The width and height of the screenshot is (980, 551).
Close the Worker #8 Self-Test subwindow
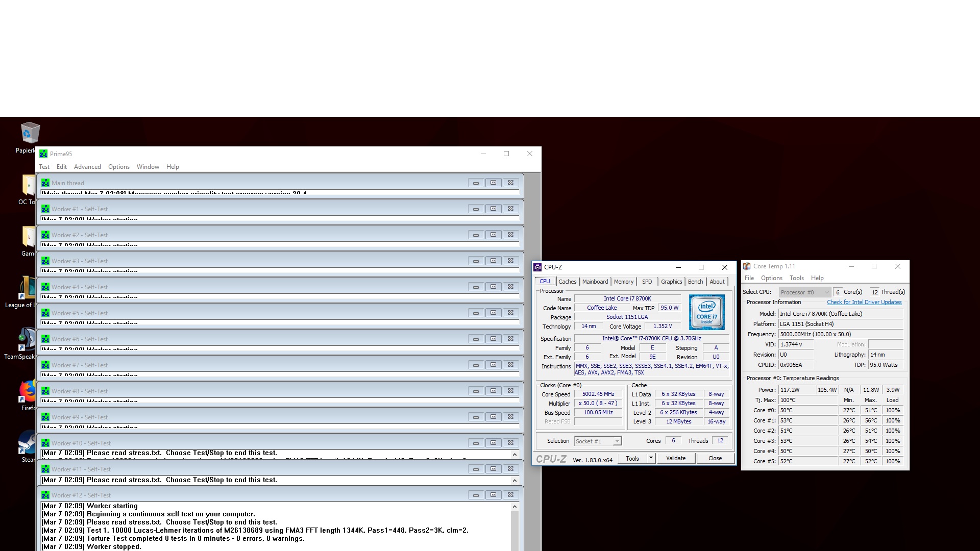coord(510,391)
